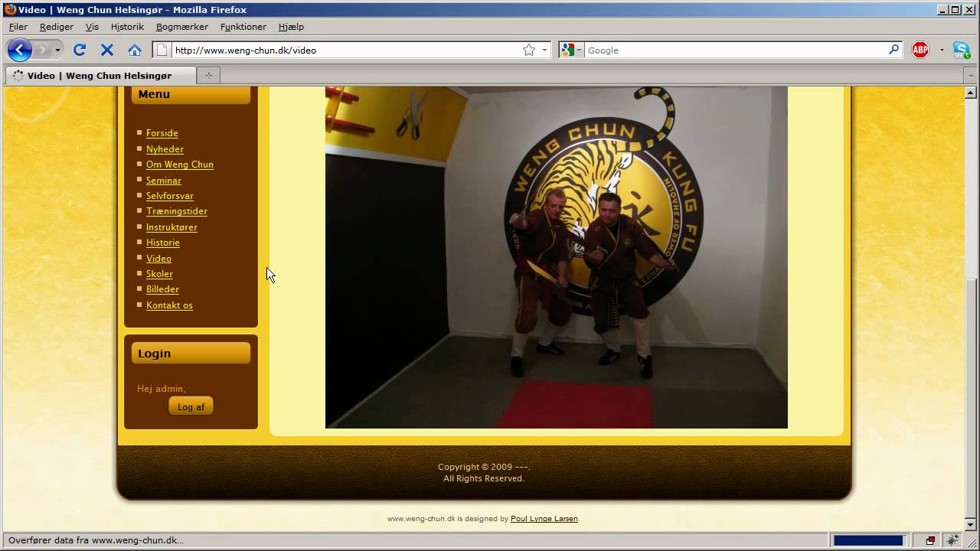Image resolution: width=980 pixels, height=551 pixels.
Task: Click the vertical scrollbar thumb
Action: 971,398
